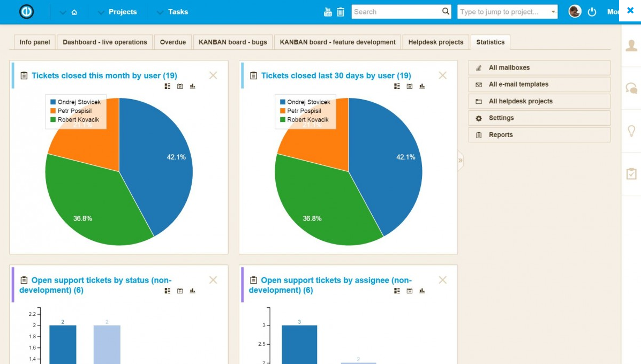Expand the Tasks menu arrow

coord(160,13)
